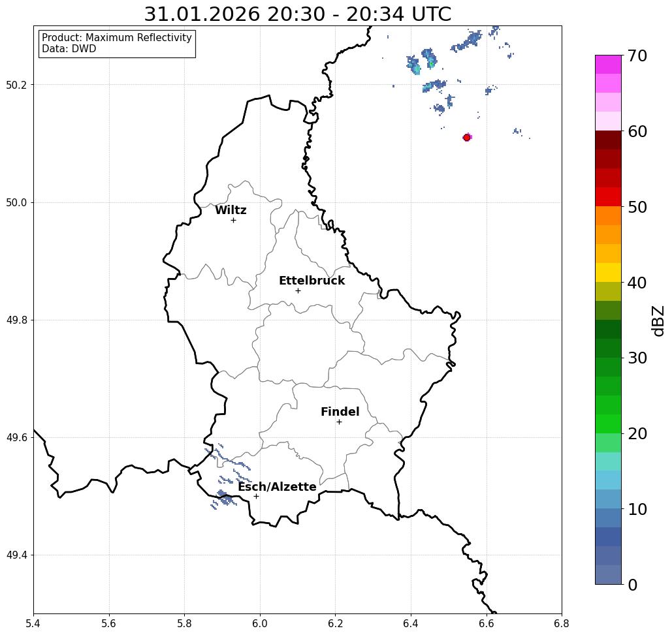672x635 pixels.
Task: Click latitude tick label 49.8
Action: [16, 320]
